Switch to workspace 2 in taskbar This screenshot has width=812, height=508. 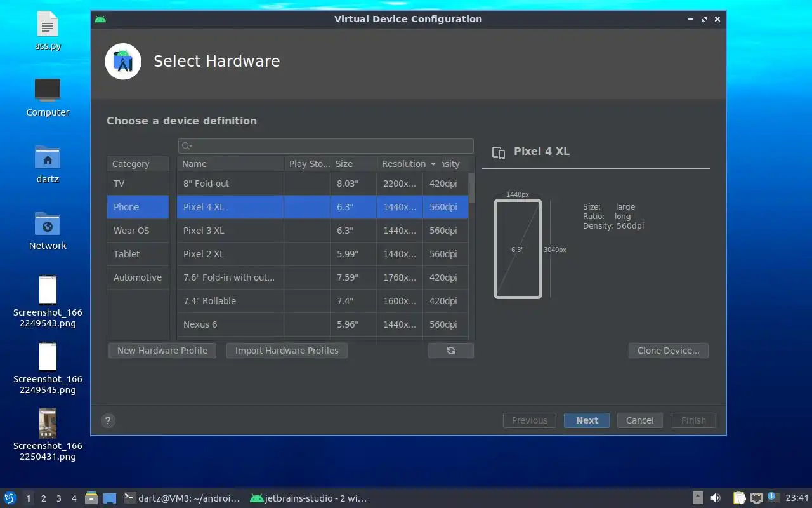pyautogui.click(x=44, y=498)
